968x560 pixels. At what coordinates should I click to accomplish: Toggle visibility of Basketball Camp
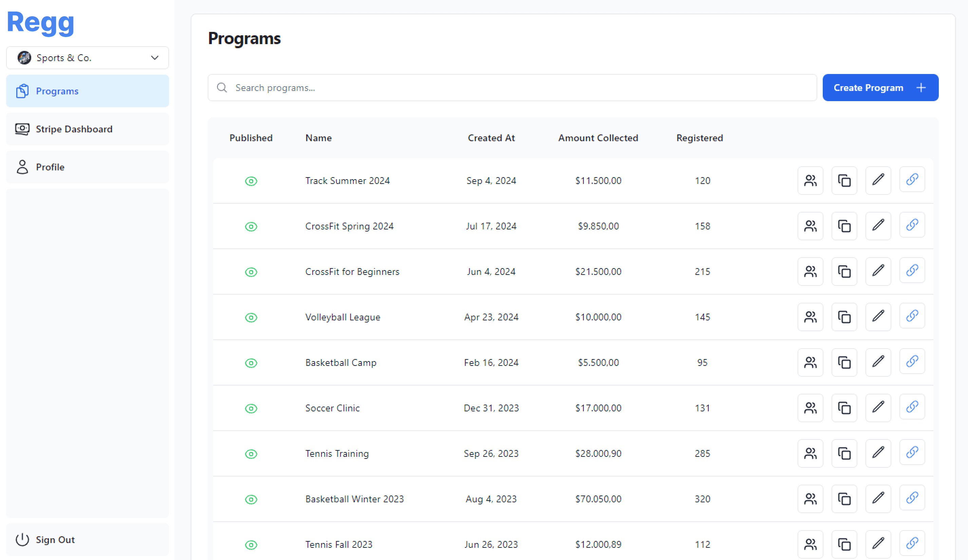point(251,363)
